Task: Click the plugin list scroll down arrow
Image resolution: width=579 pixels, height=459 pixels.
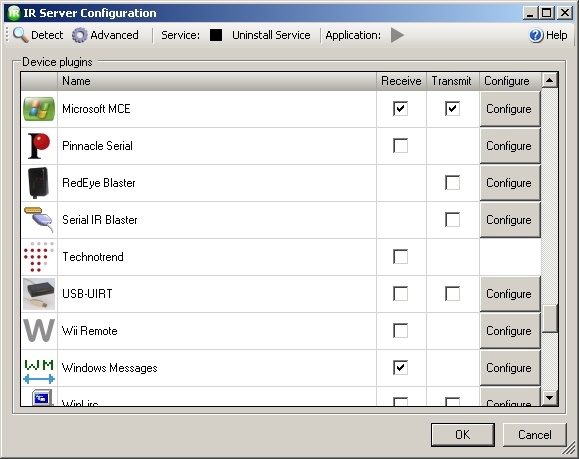Action: click(x=550, y=398)
